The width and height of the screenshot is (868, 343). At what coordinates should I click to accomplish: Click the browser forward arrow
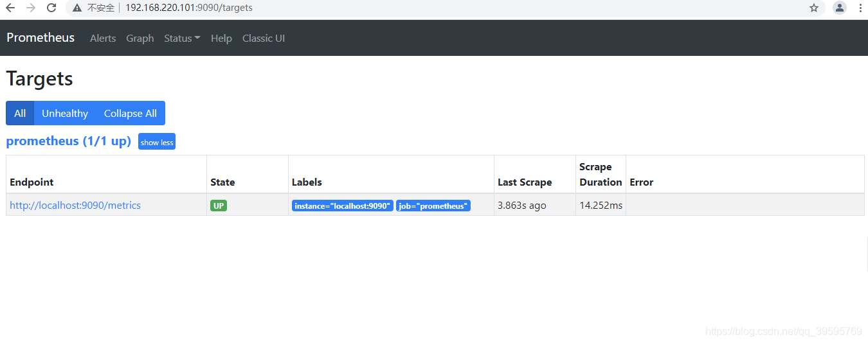click(x=31, y=8)
